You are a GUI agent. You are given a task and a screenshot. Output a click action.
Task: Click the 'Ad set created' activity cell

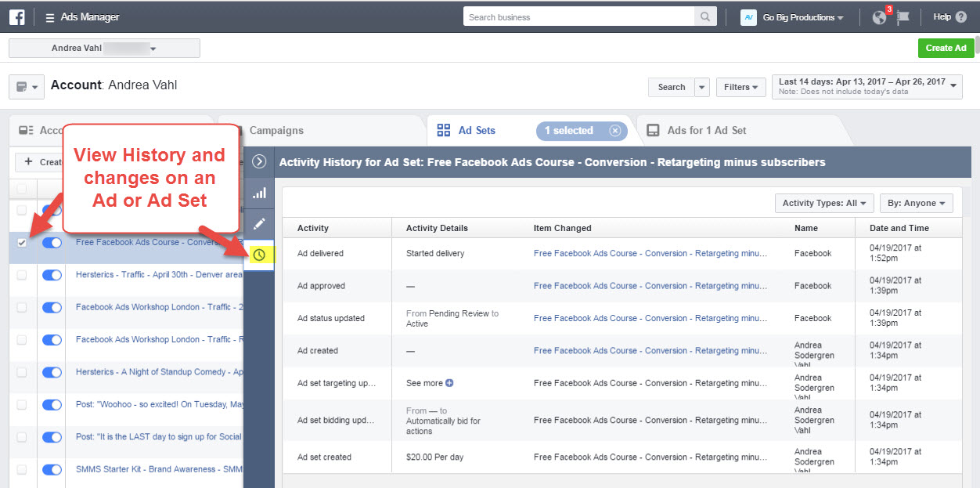(324, 457)
